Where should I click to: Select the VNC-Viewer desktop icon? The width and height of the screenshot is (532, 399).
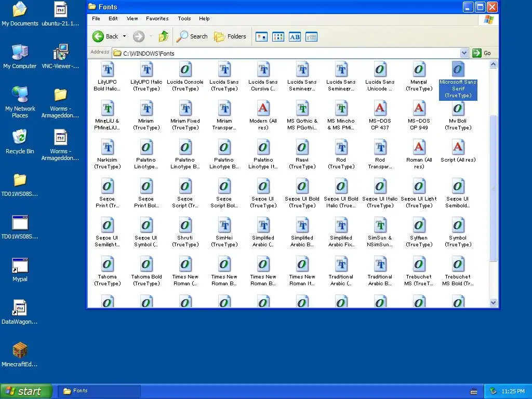60,57
